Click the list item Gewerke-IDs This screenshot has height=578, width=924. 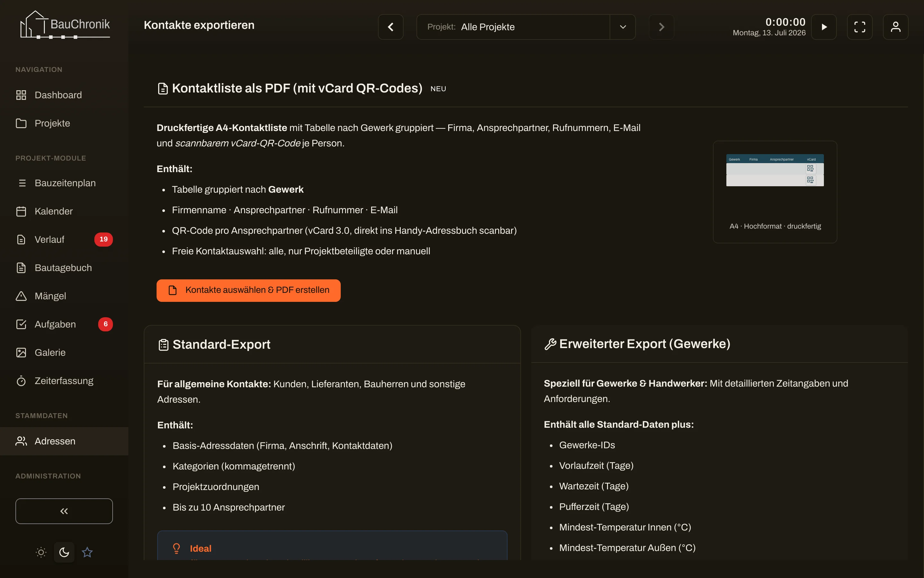coord(587,445)
